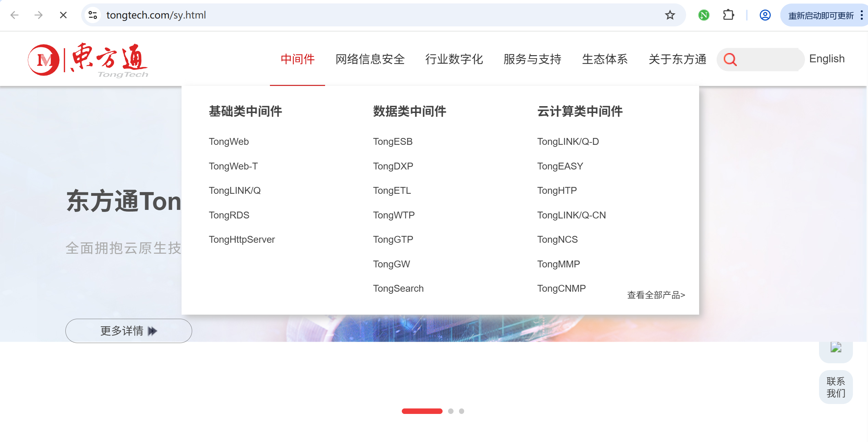Open the TongRDS product link
Screen dimensions: 868x442
tap(229, 215)
